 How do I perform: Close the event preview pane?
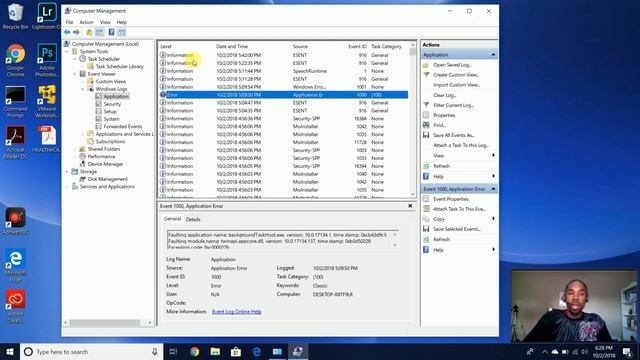click(x=410, y=206)
